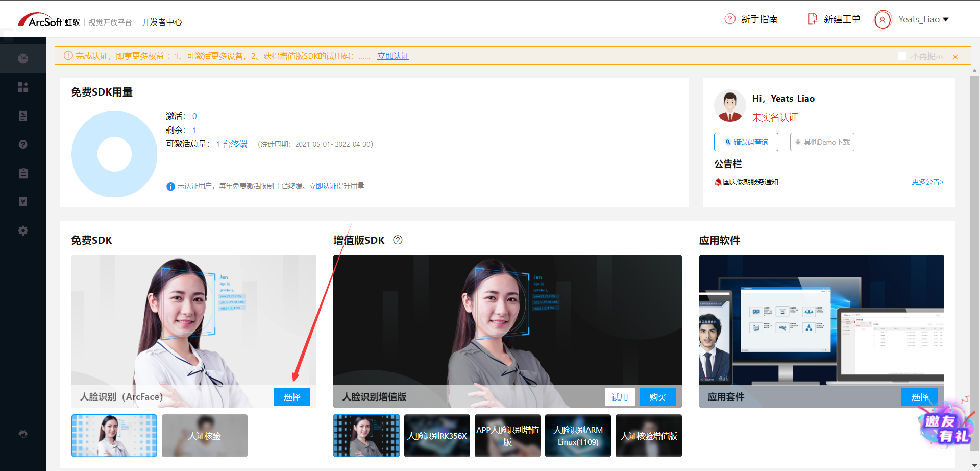
Task: Select the applications grid icon in sidebar
Action: (x=23, y=87)
